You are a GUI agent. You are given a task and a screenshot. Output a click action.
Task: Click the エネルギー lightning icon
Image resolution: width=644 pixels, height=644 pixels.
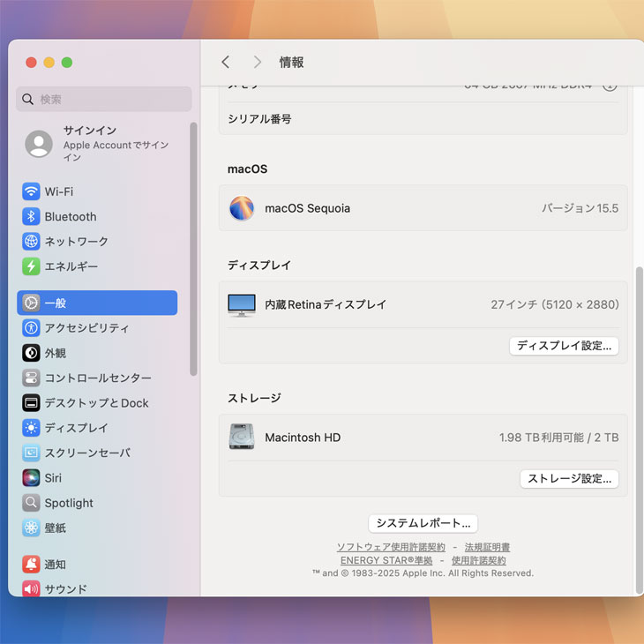31,266
